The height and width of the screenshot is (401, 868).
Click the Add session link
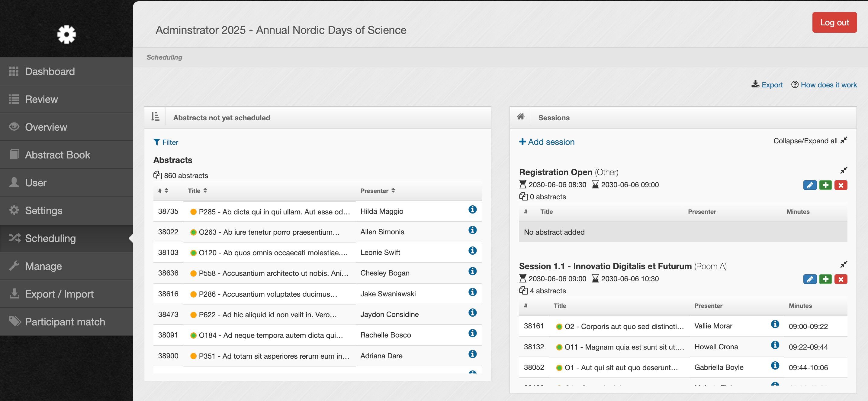[x=547, y=142]
